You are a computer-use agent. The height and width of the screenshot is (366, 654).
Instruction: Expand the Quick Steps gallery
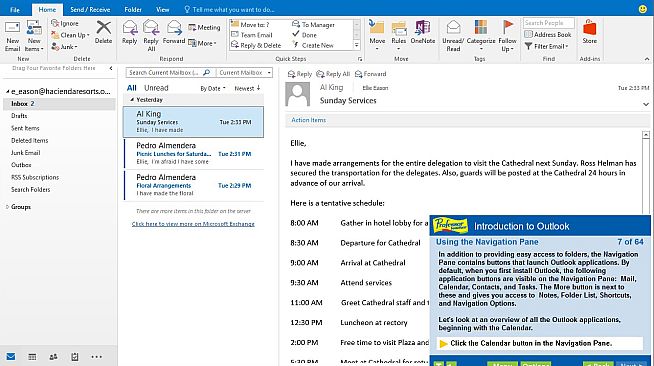click(x=357, y=45)
